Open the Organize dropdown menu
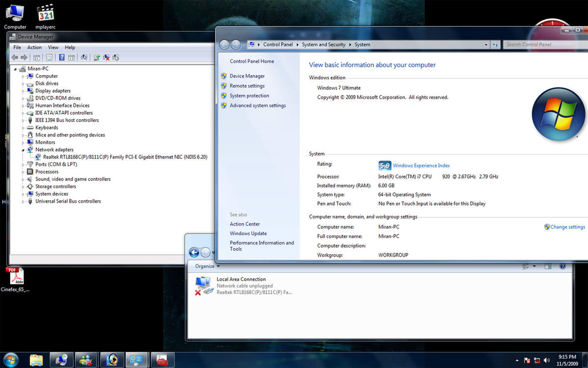The image size is (588, 368). click(x=207, y=266)
